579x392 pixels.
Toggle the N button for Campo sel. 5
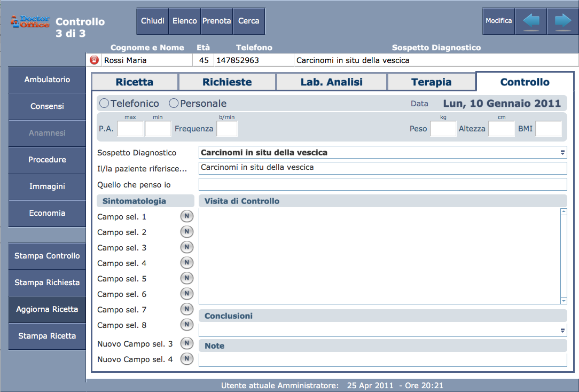click(x=187, y=278)
